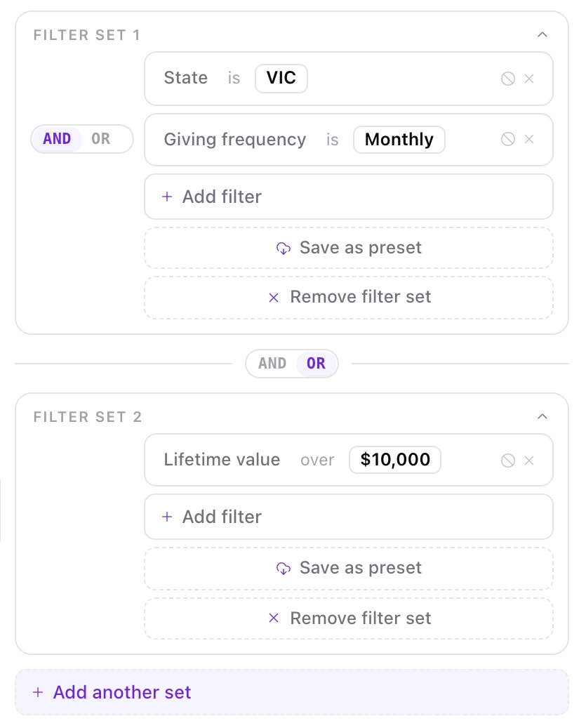Edit the $10,000 lifetime value field
Viewport: 586px width, 728px height.
point(395,460)
